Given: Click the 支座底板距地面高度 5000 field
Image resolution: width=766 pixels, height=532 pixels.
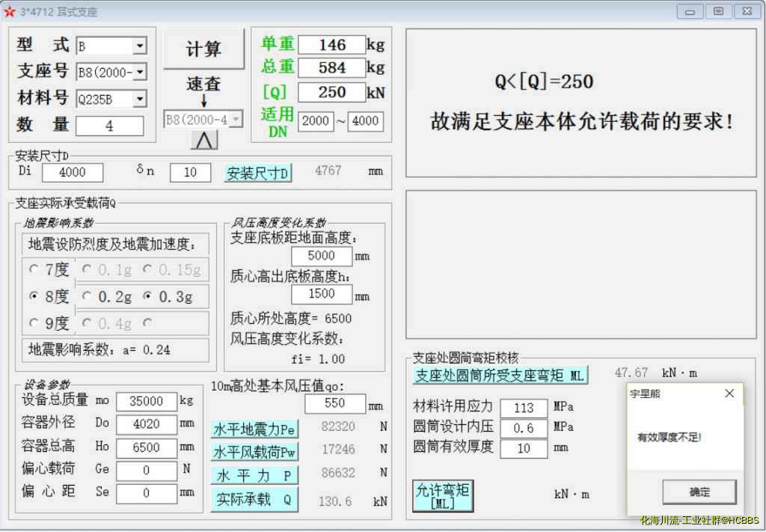Looking at the screenshot, I should 322,256.
